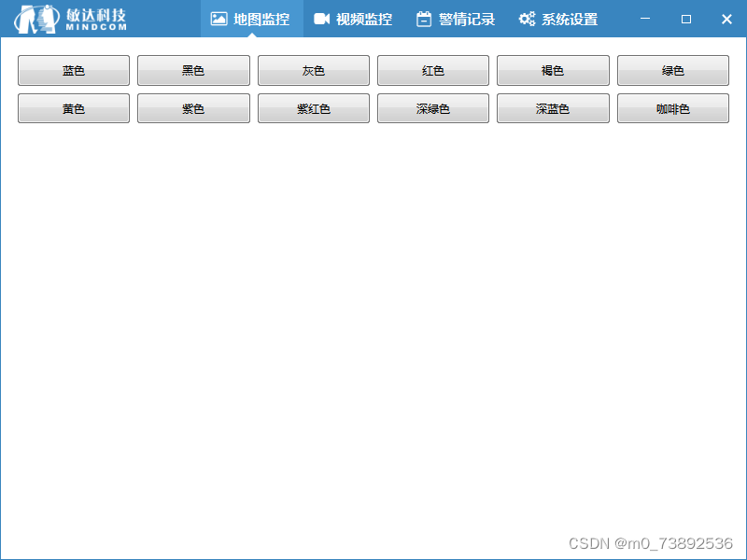Viewport: 747px width, 560px height.
Task: Apply the 深绿色 color theme
Action: click(x=432, y=107)
